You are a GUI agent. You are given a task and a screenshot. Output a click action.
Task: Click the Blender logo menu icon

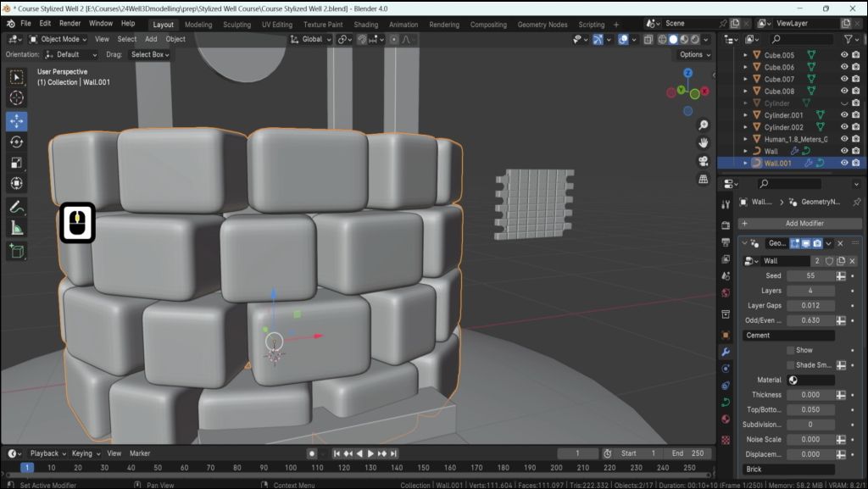(10, 23)
